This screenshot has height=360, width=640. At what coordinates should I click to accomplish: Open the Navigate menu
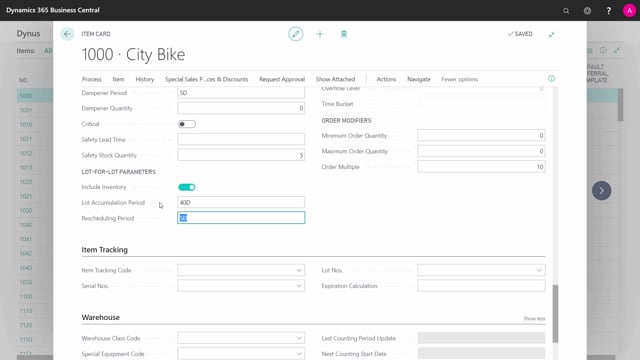pos(419,79)
